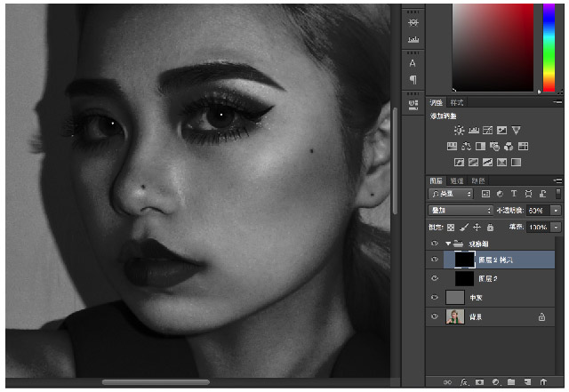Click the Color Balance adjustment icon
Viewport: 569px width, 392px height.
pyautogui.click(x=466, y=147)
